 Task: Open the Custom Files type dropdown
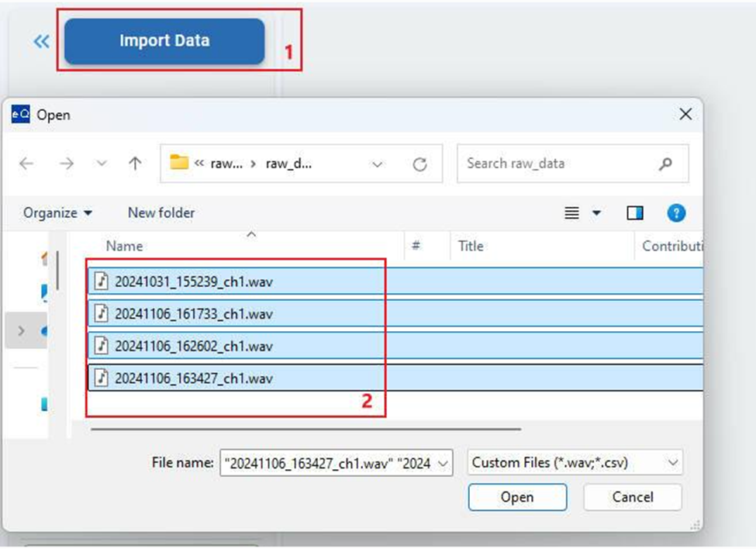pyautogui.click(x=575, y=463)
